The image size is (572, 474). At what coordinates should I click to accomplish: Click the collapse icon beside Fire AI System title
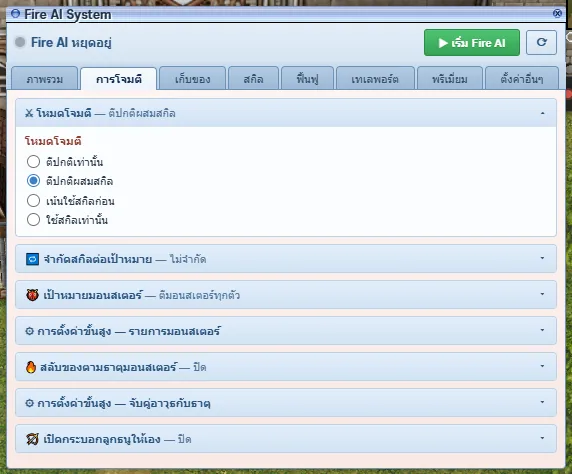pyautogui.click(x=15, y=14)
